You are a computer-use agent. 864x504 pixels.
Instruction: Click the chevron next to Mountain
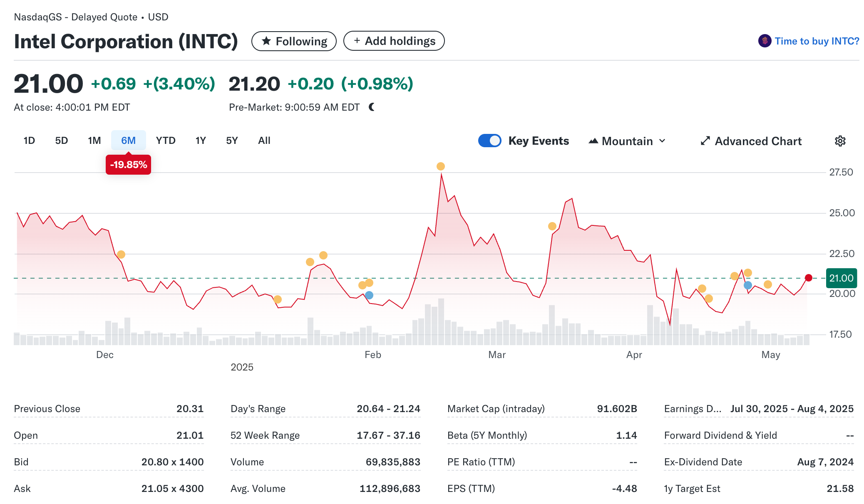[662, 141]
